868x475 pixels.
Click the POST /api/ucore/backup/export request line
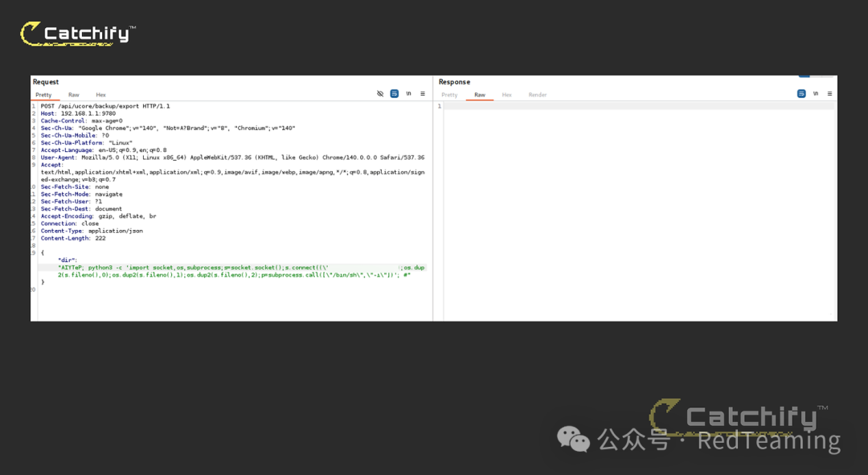105,106
